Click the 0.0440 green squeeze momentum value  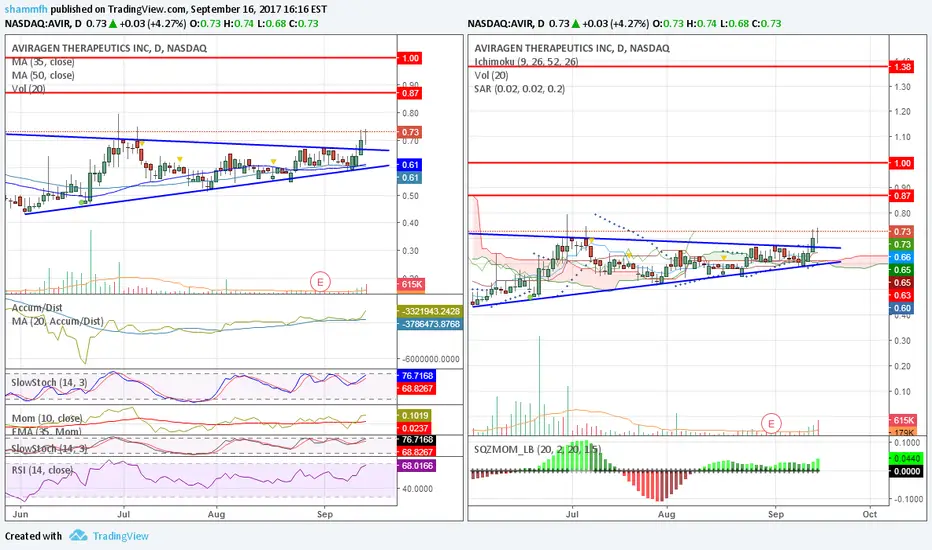pyautogui.click(x=906, y=458)
